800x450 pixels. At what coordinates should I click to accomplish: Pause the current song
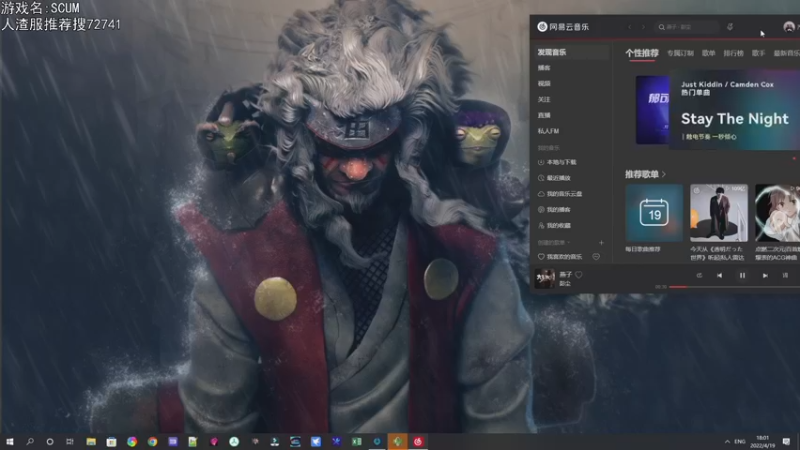[x=742, y=276]
